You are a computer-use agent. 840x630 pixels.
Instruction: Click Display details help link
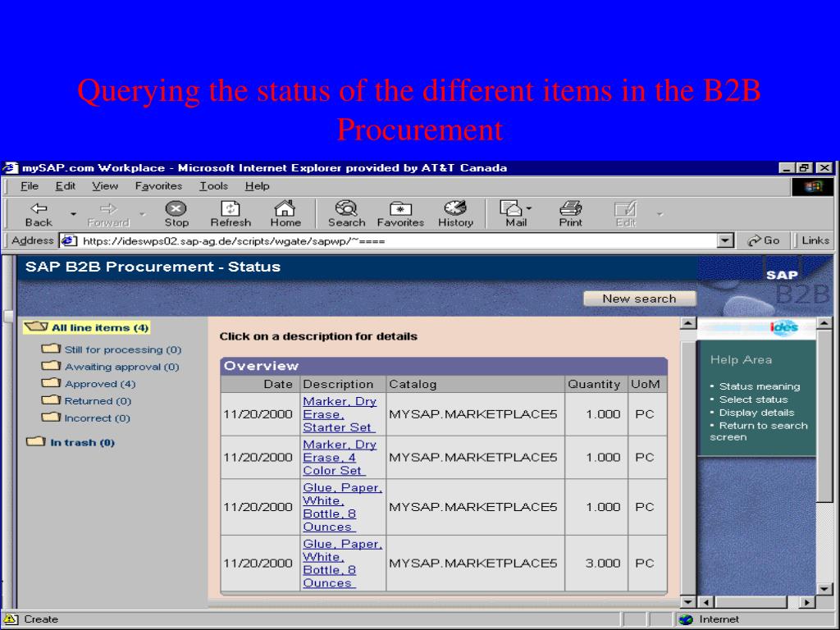[x=756, y=413]
